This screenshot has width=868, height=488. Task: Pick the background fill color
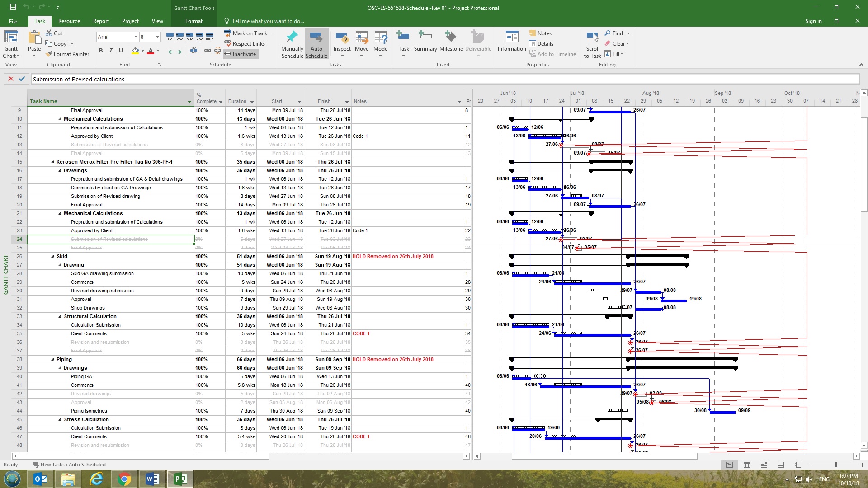coord(135,51)
